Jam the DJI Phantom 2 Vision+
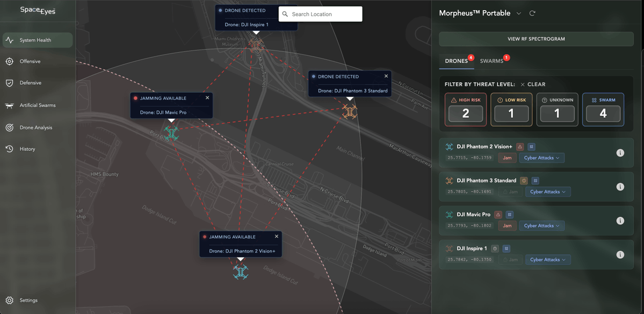The image size is (644, 314). click(507, 158)
